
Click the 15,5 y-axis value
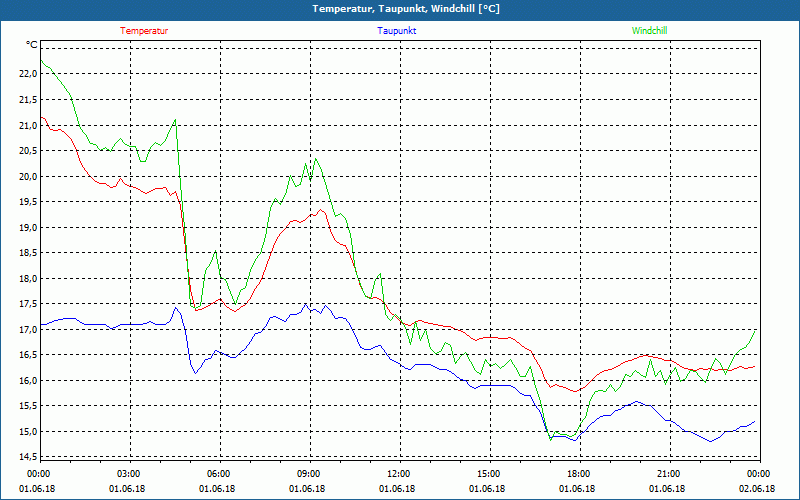28,406
